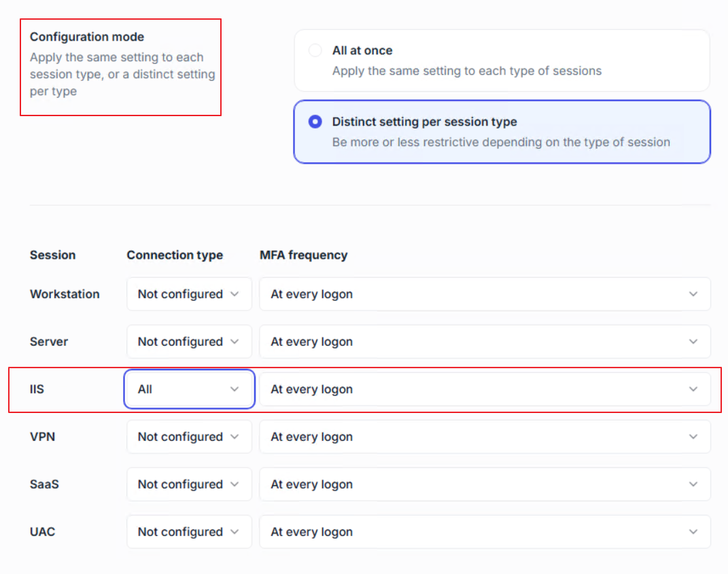Expand the Server MFA frequency dropdown
This screenshot has height=574, width=728.
click(484, 342)
